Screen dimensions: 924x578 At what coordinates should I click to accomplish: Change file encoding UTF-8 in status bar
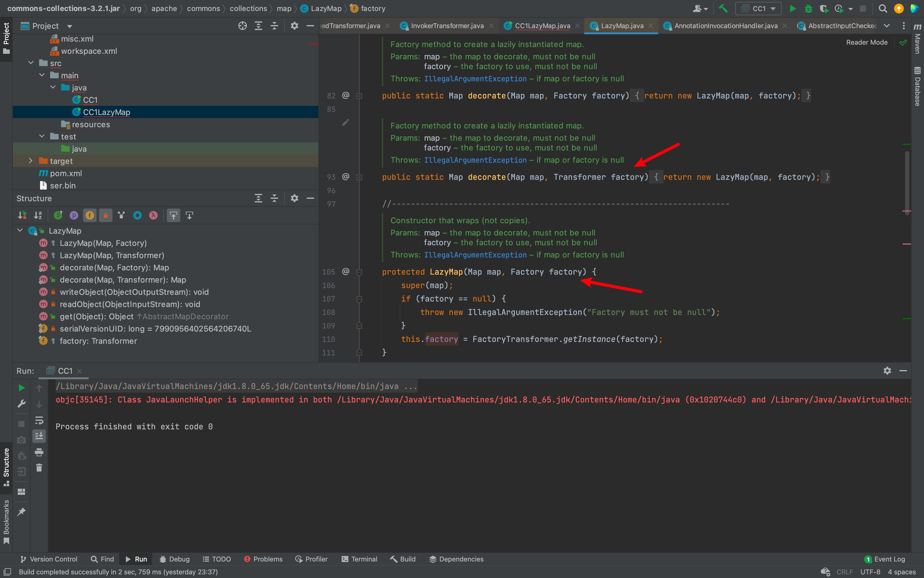point(870,572)
